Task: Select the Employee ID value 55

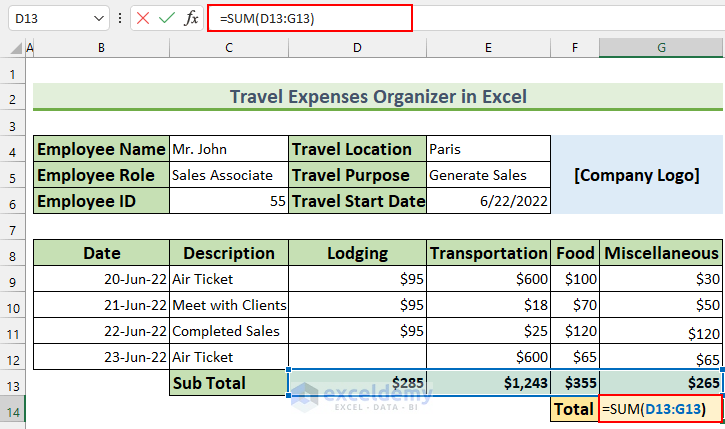Action: click(x=229, y=201)
